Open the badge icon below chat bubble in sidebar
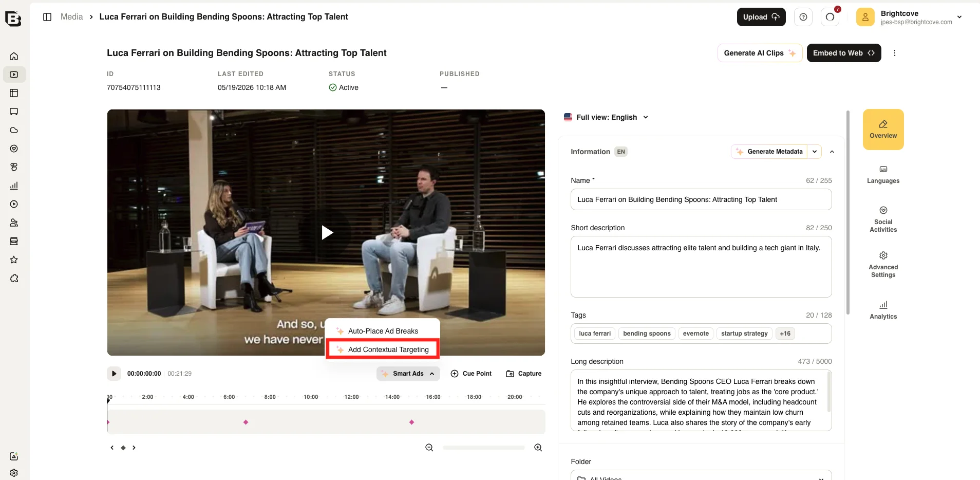This screenshot has height=480, width=980. coord(14,149)
